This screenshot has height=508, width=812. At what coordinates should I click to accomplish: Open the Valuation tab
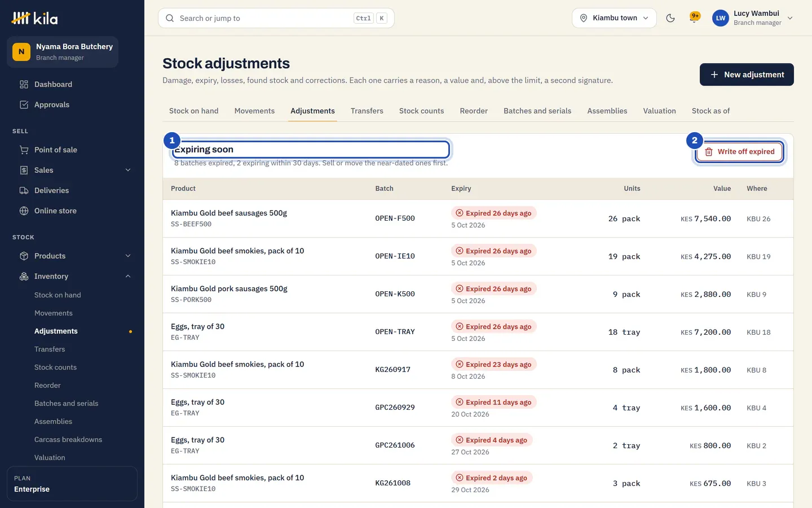[659, 111]
